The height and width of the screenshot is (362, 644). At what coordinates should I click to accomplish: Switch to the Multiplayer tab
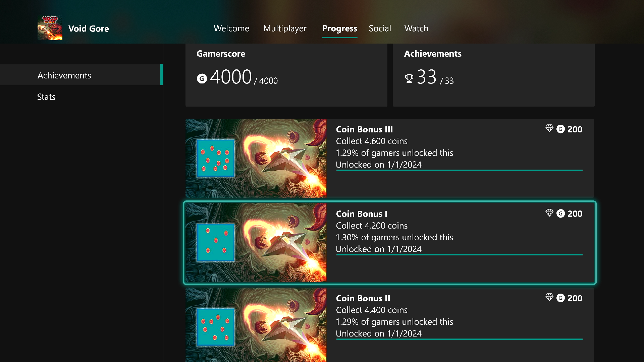point(285,28)
